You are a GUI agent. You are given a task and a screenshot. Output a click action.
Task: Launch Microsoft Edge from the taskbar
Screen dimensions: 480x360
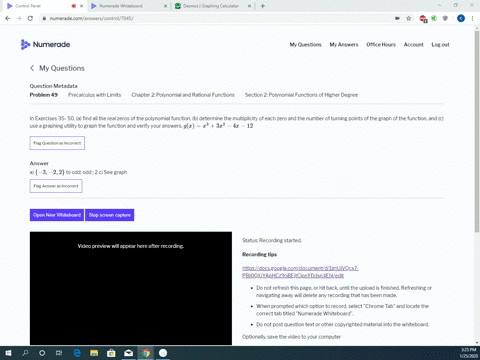[77, 353]
